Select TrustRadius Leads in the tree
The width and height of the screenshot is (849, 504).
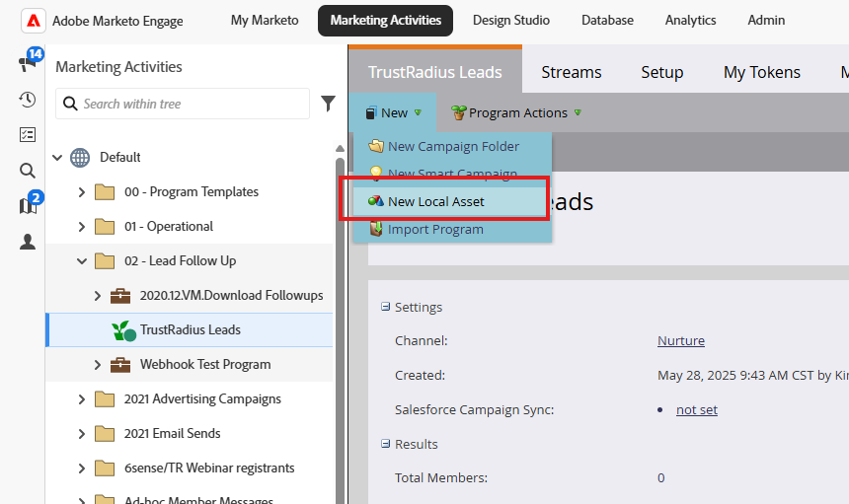(x=190, y=329)
